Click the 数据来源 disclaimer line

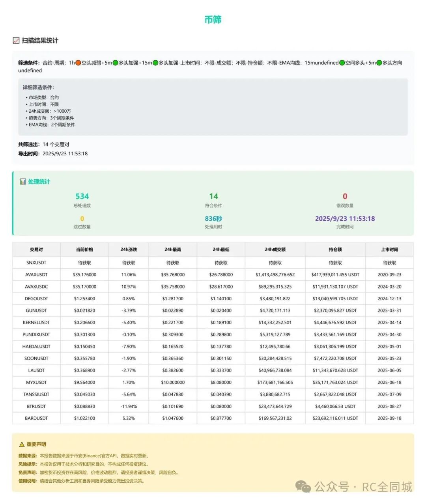tap(84, 456)
